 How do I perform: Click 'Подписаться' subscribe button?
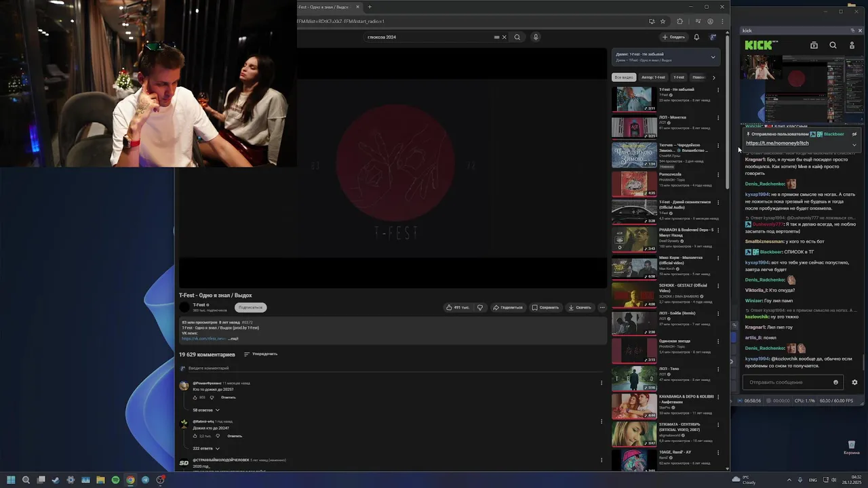coord(250,307)
